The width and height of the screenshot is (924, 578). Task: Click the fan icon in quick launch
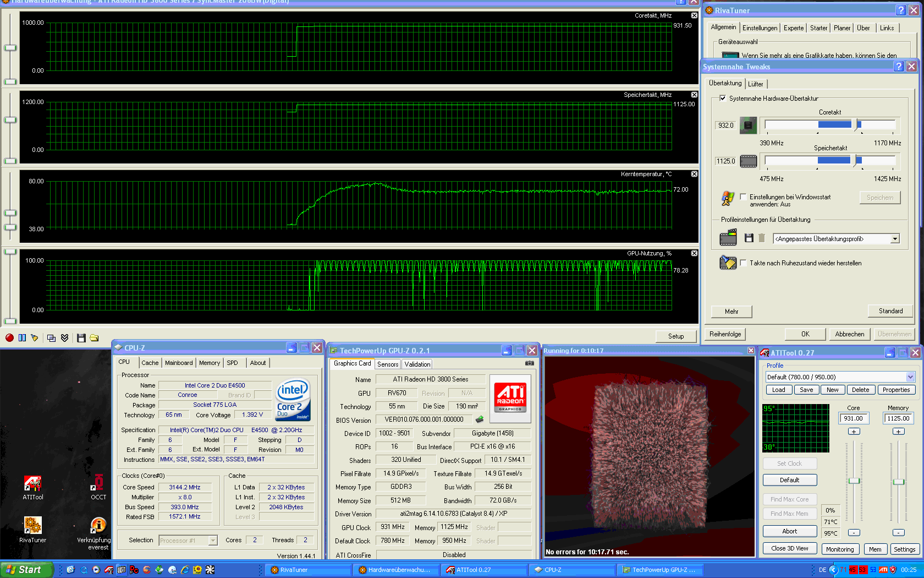pos(210,570)
